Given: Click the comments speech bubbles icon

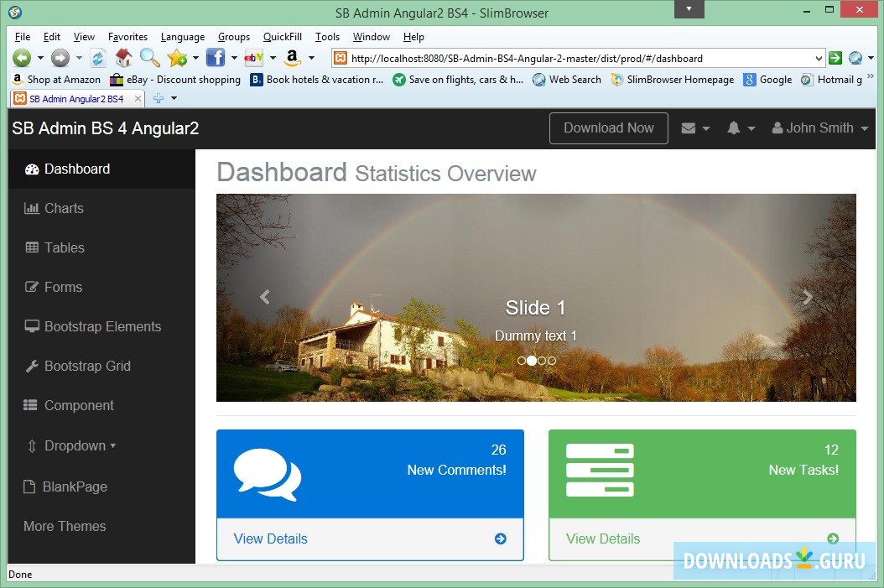Looking at the screenshot, I should coord(268,475).
